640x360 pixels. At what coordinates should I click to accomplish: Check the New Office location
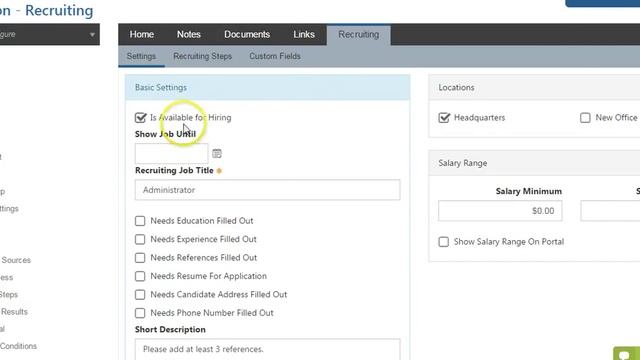point(585,118)
